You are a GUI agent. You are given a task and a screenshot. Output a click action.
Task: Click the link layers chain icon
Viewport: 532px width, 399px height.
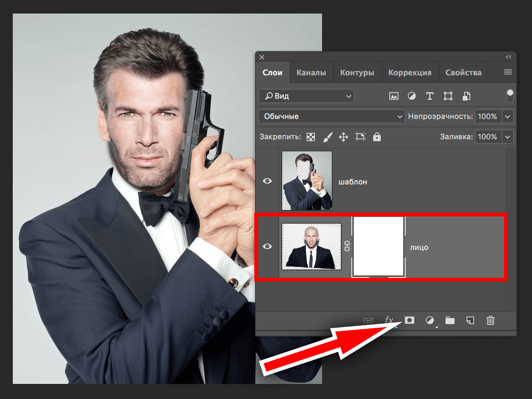coord(368,320)
